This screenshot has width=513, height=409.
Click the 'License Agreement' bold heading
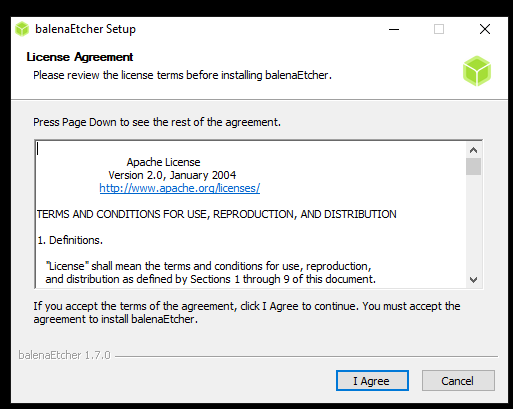[x=80, y=57]
